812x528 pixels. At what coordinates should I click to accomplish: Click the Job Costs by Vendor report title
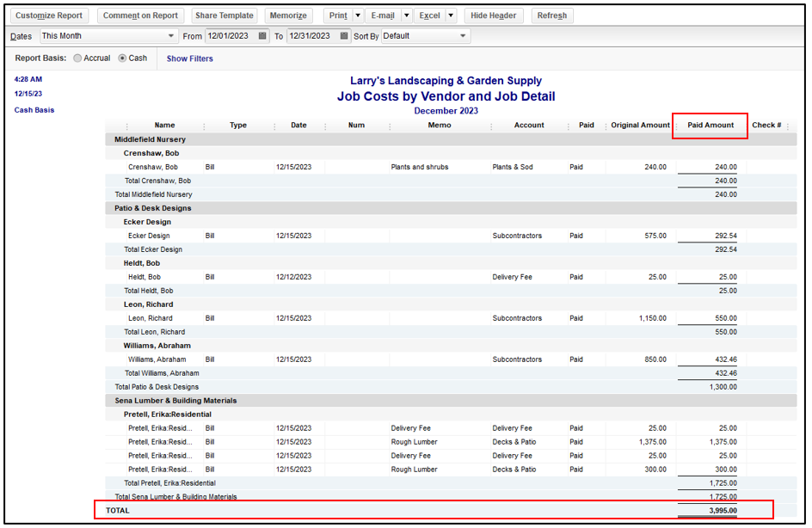446,96
